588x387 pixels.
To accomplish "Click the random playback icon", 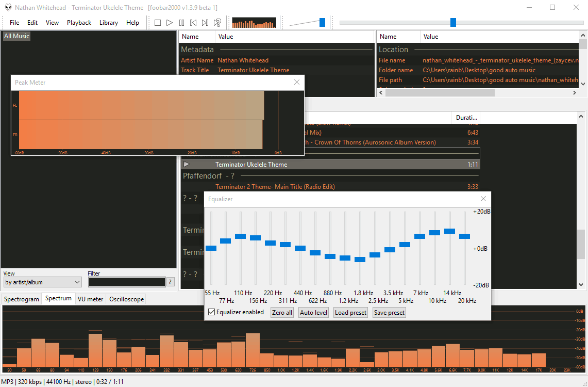I will click(217, 23).
